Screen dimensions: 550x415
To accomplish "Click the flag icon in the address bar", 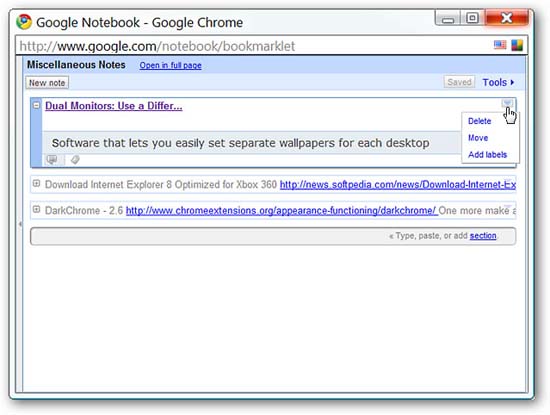I will point(500,45).
